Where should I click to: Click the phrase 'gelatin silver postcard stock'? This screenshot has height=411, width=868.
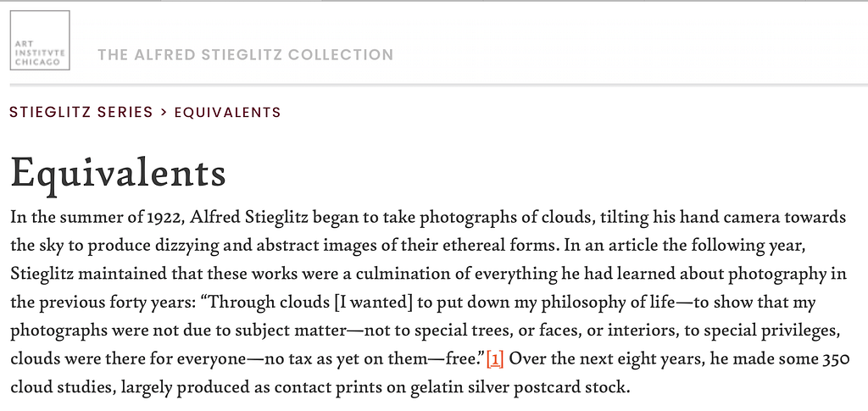pyautogui.click(x=520, y=388)
